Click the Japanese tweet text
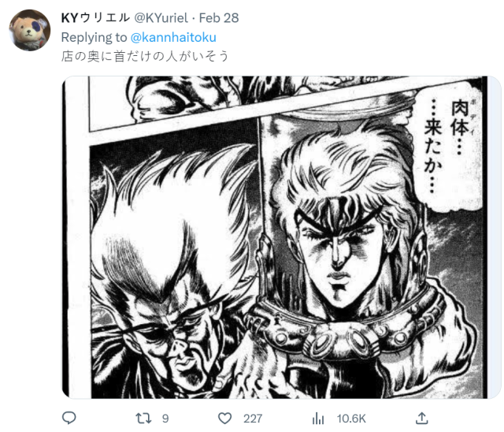 pos(145,56)
